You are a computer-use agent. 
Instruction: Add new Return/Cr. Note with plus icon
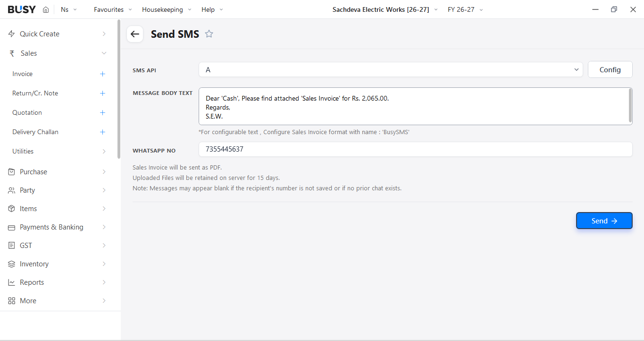pyautogui.click(x=102, y=94)
